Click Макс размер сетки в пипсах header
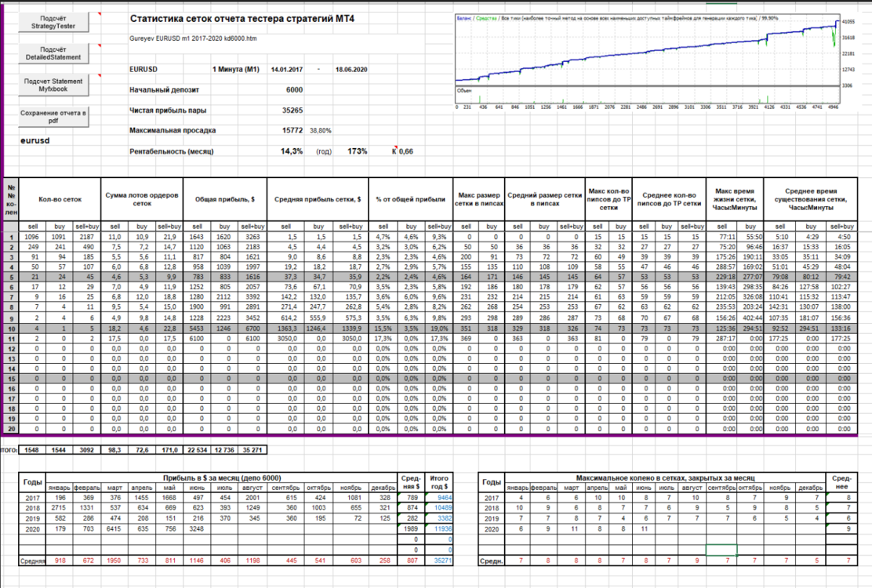Screen dimensions: 872x588 pyautogui.click(x=479, y=199)
